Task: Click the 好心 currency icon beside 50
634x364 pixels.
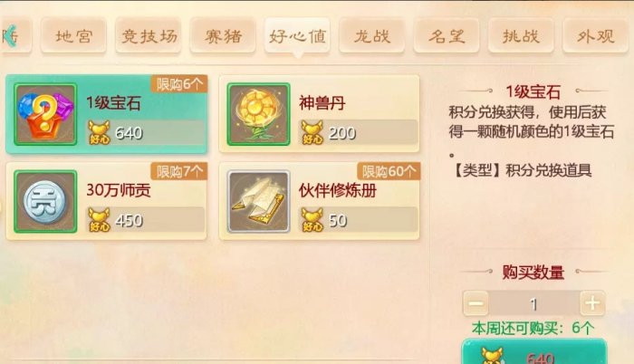Action: click(312, 220)
